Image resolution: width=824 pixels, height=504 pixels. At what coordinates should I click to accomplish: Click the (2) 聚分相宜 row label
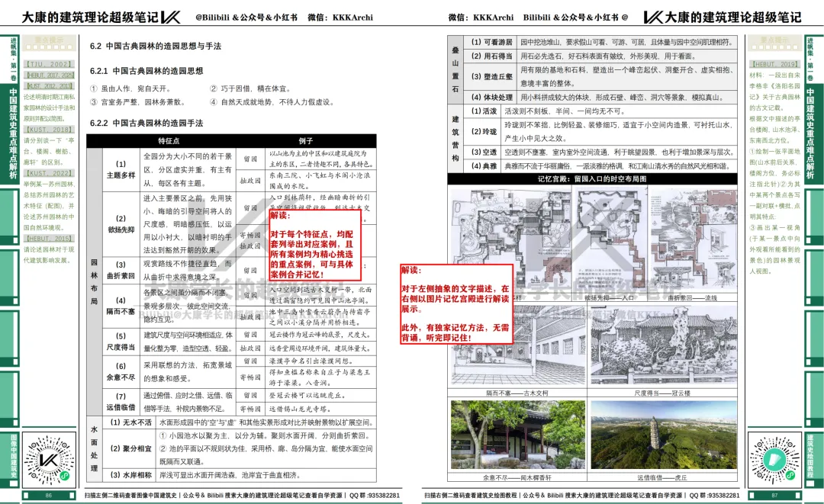[130, 448]
